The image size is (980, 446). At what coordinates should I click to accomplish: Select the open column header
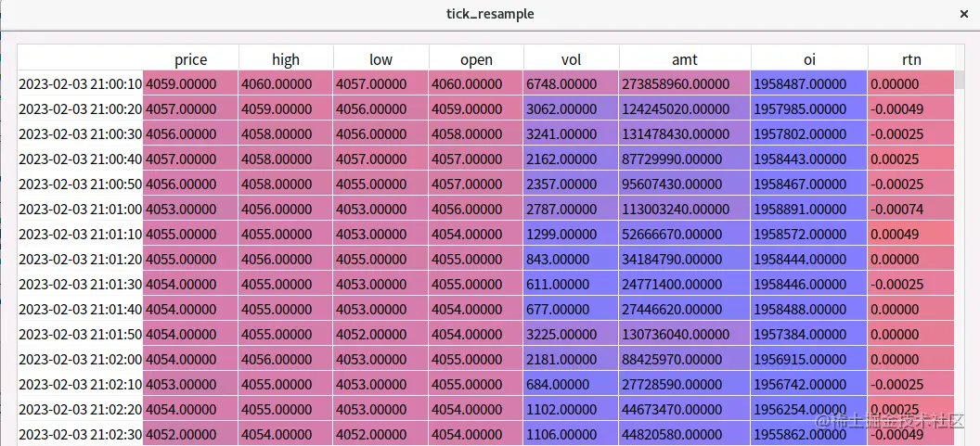[476, 58]
